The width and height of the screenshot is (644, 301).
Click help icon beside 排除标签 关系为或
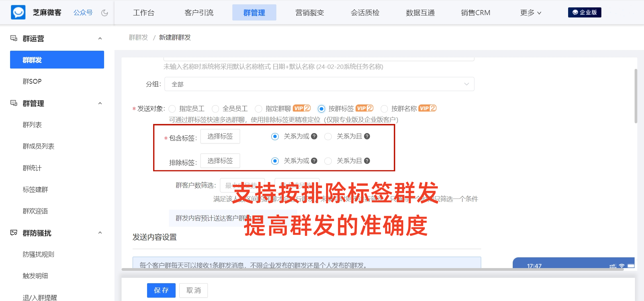click(x=314, y=161)
